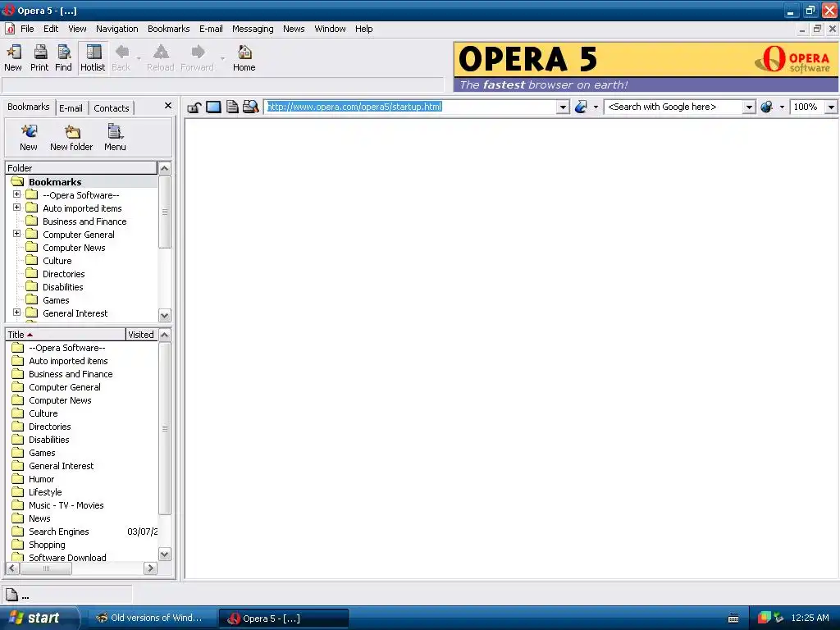840x630 pixels.
Task: Open the Messaging menu
Action: pos(253,29)
